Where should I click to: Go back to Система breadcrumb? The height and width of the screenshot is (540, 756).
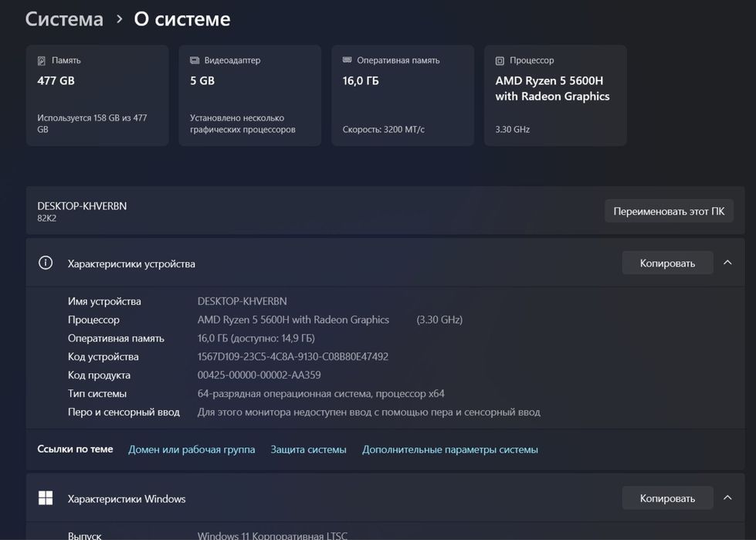[64, 19]
